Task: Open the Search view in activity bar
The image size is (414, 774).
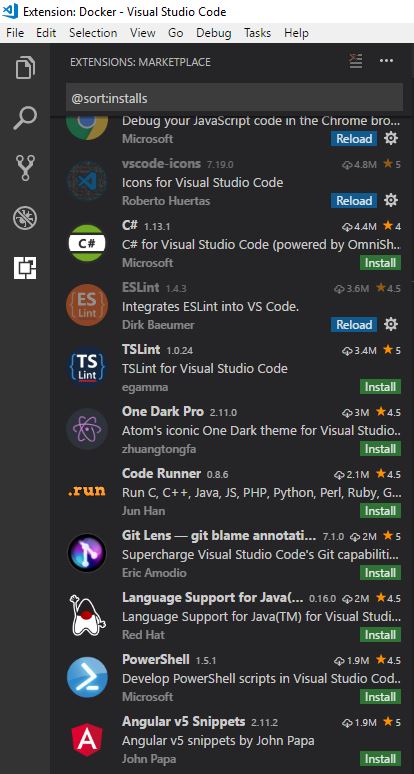Action: [x=25, y=118]
